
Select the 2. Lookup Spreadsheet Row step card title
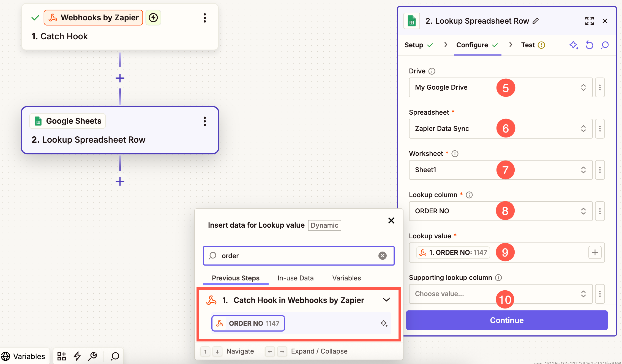88,140
